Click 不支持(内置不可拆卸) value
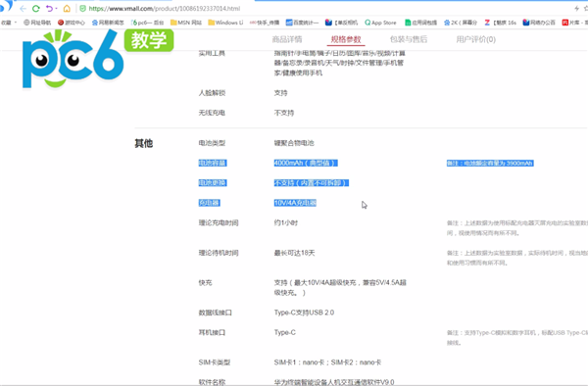Viewport: 588px width, 386px height. pos(312,183)
